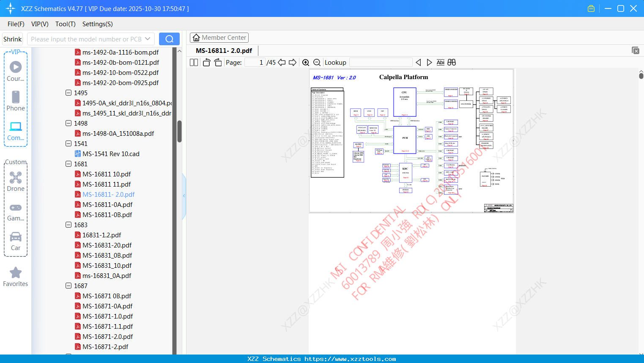Click the file tree scroll-up arrow

point(179,51)
